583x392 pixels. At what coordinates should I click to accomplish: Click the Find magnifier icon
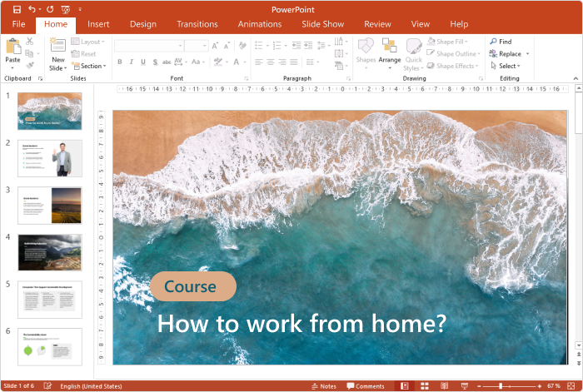(x=493, y=42)
